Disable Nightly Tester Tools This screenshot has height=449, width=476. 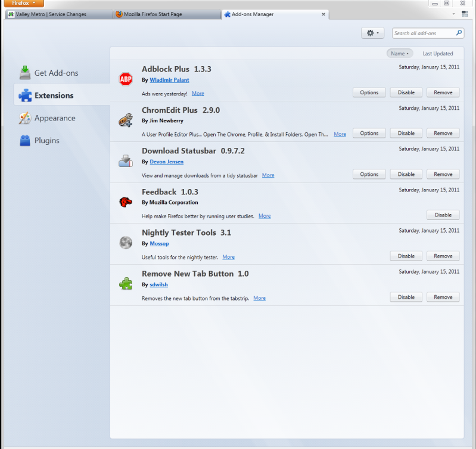click(x=406, y=256)
